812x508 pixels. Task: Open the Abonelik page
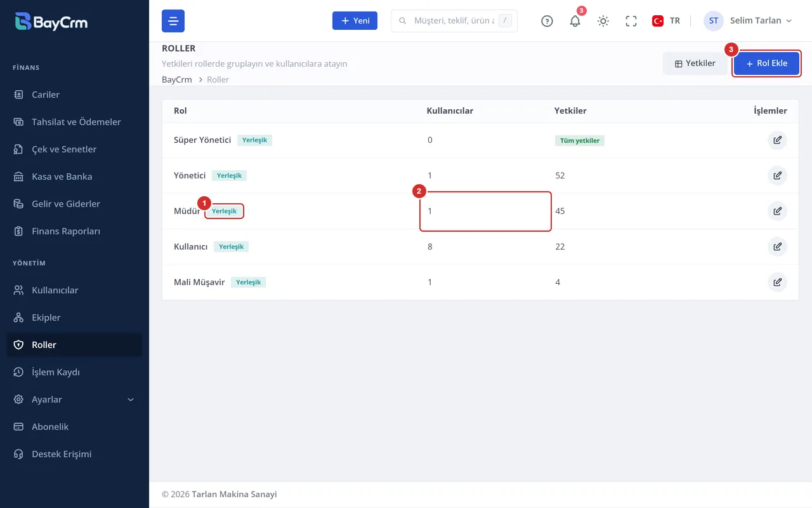74,427
